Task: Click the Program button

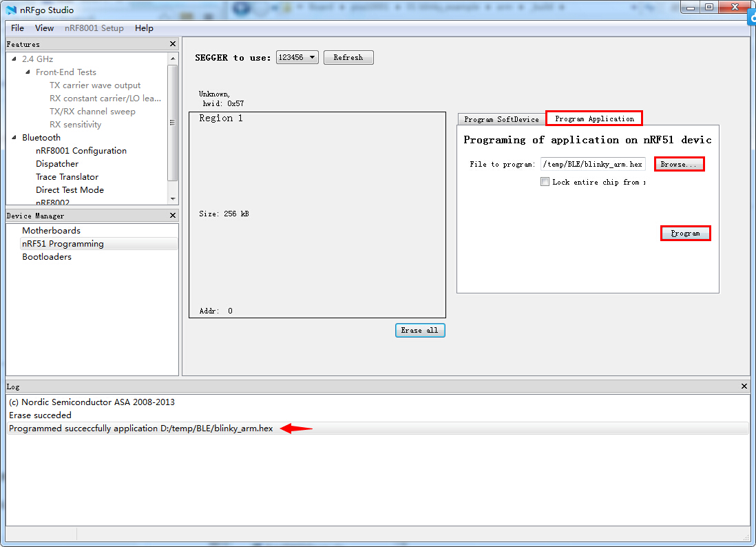Action: (685, 234)
